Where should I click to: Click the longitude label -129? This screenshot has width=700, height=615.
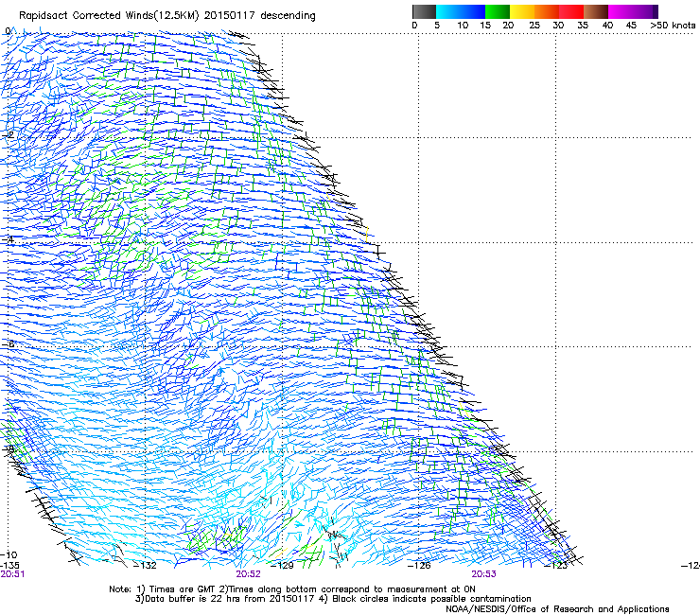[x=283, y=566]
